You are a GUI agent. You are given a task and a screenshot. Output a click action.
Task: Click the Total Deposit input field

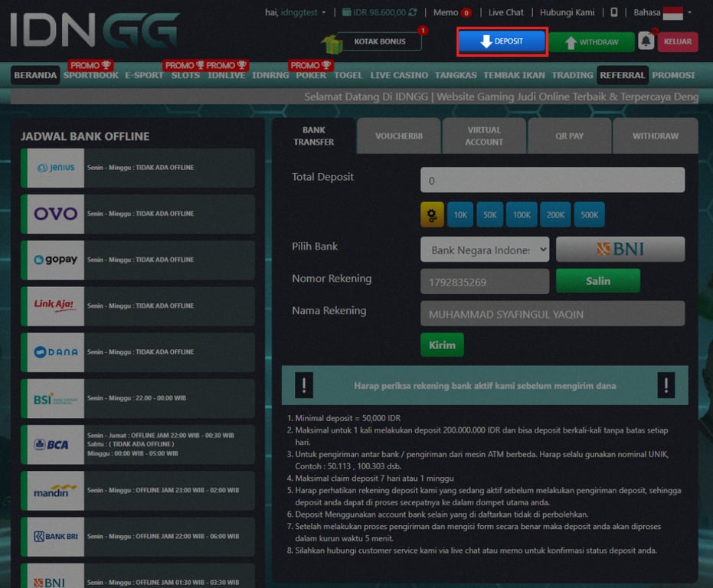pos(552,180)
